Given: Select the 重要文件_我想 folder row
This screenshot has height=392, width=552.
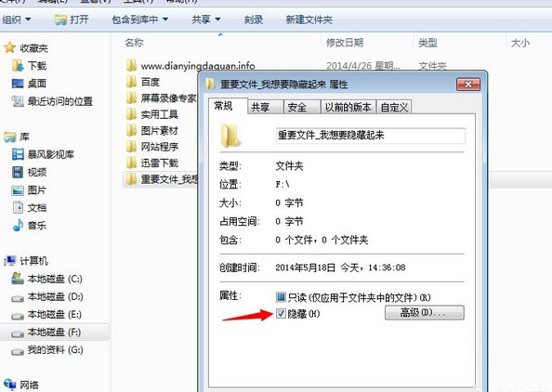Looking at the screenshot, I should (x=160, y=179).
